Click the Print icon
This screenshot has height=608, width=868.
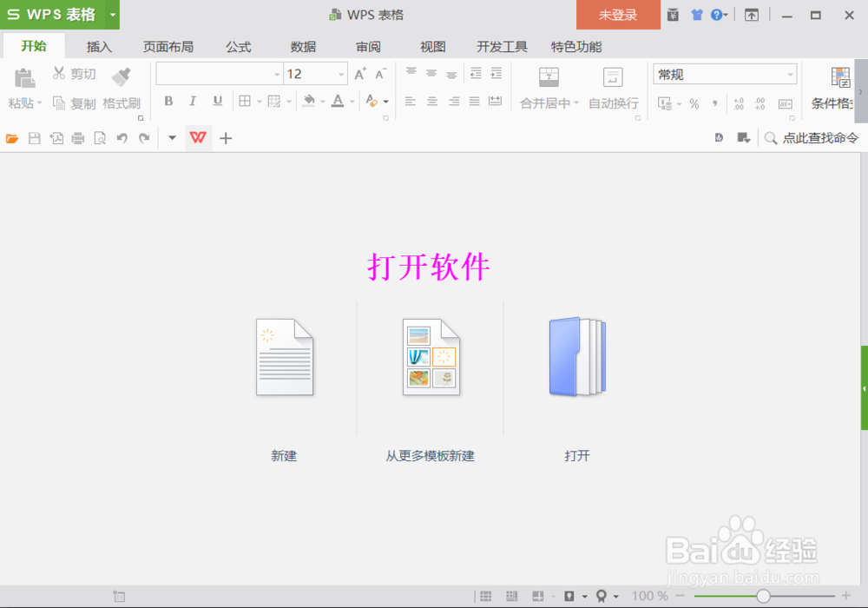pos(76,137)
